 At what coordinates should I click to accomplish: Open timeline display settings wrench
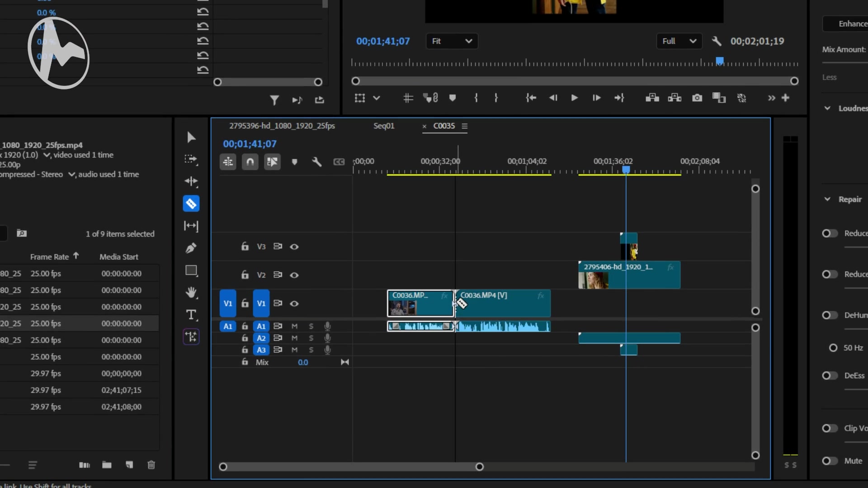tap(316, 162)
